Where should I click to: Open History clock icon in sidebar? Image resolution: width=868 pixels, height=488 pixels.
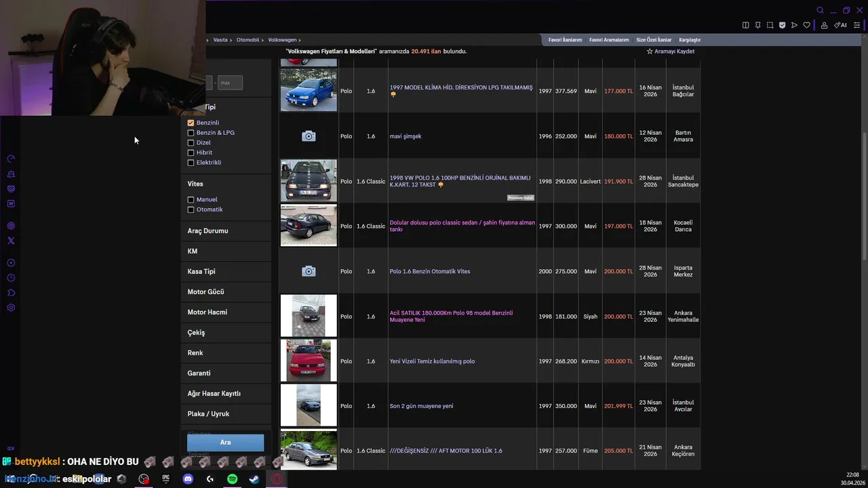point(11,278)
